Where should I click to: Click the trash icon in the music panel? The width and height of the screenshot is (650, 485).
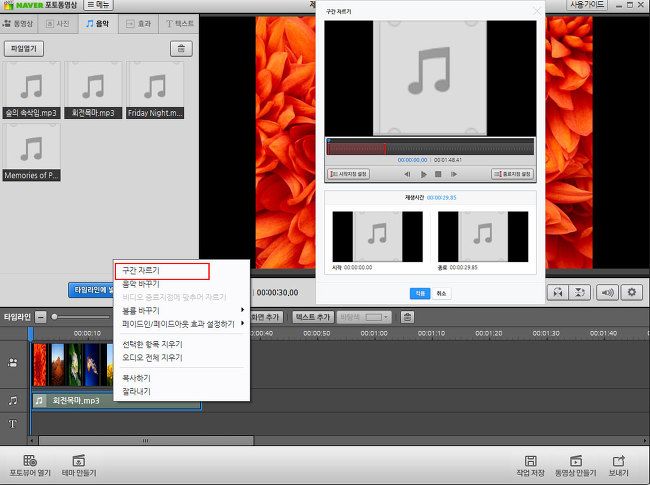(181, 48)
